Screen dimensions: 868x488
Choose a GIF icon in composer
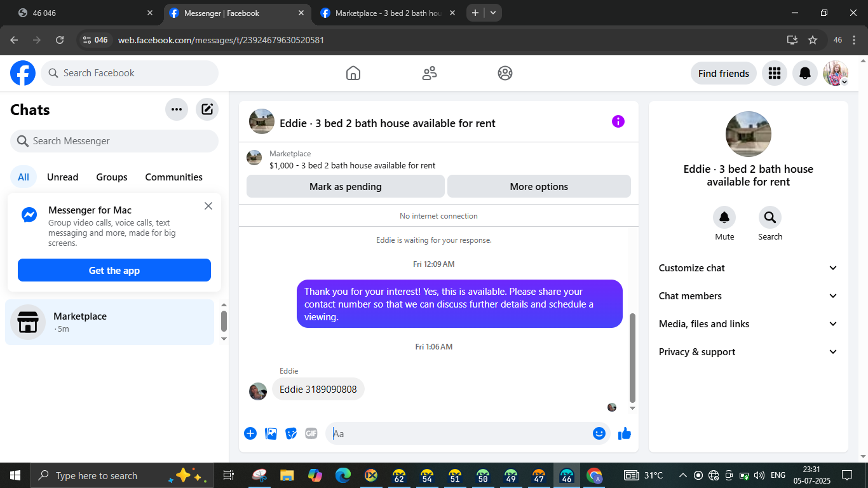[x=311, y=433]
